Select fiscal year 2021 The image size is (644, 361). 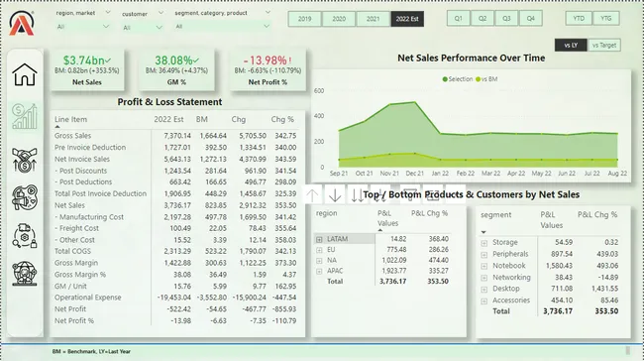[373, 19]
